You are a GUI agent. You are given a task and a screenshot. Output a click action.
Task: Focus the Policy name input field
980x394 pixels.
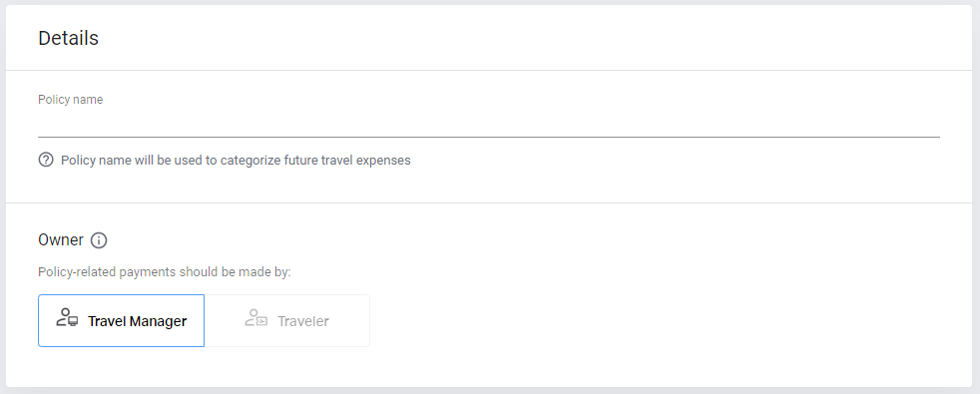(x=489, y=124)
